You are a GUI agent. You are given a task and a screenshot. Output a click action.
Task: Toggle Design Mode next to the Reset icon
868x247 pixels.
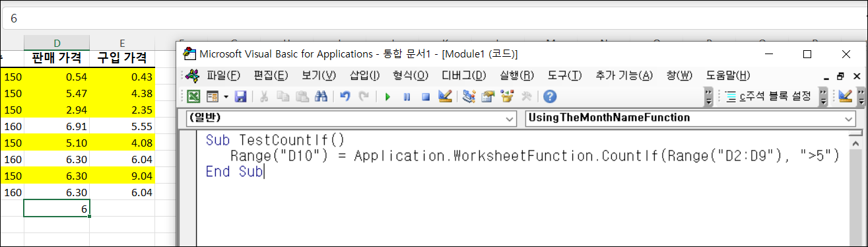coord(445,96)
